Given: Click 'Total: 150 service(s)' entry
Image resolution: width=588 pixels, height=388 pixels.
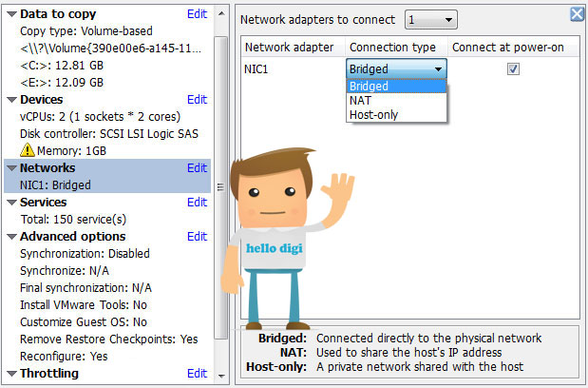Looking at the screenshot, I should click(73, 219).
